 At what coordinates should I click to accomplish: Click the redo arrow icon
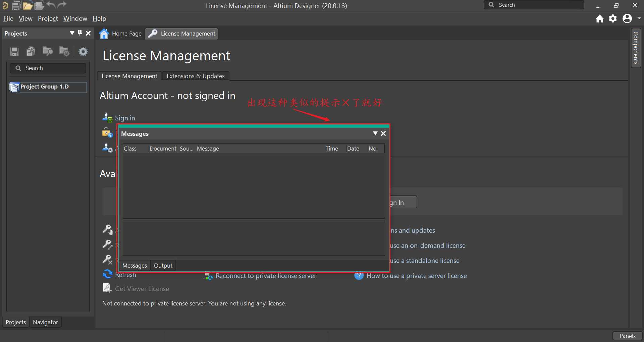pos(62,5)
